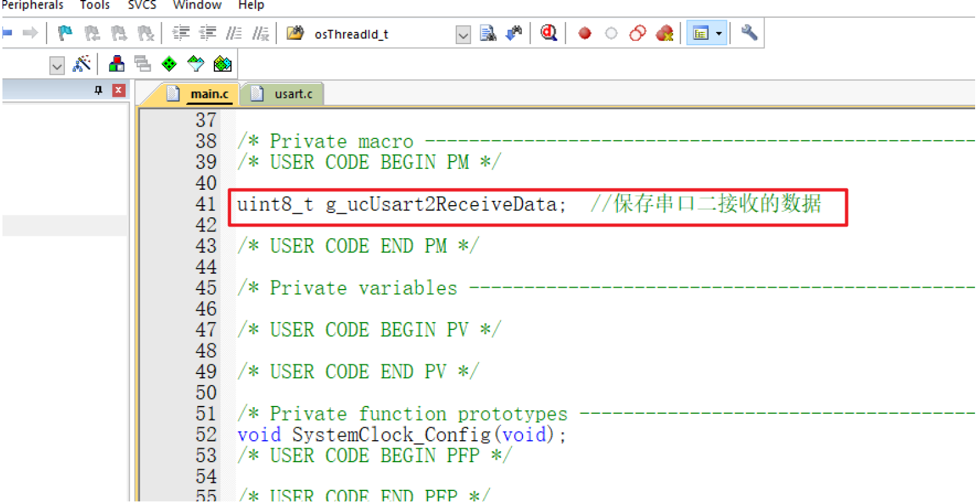980x502 pixels.
Task: Click inside the osThreadId_t find field
Action: click(x=383, y=34)
